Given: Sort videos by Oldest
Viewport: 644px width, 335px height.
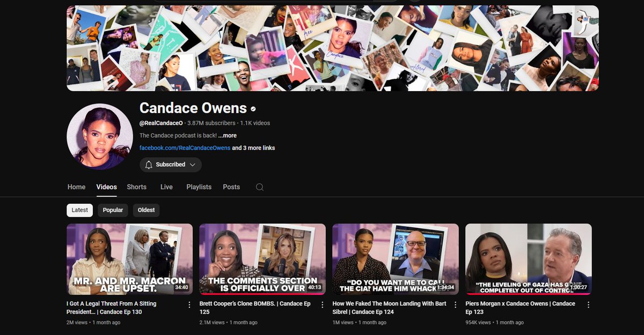Looking at the screenshot, I should (146, 210).
